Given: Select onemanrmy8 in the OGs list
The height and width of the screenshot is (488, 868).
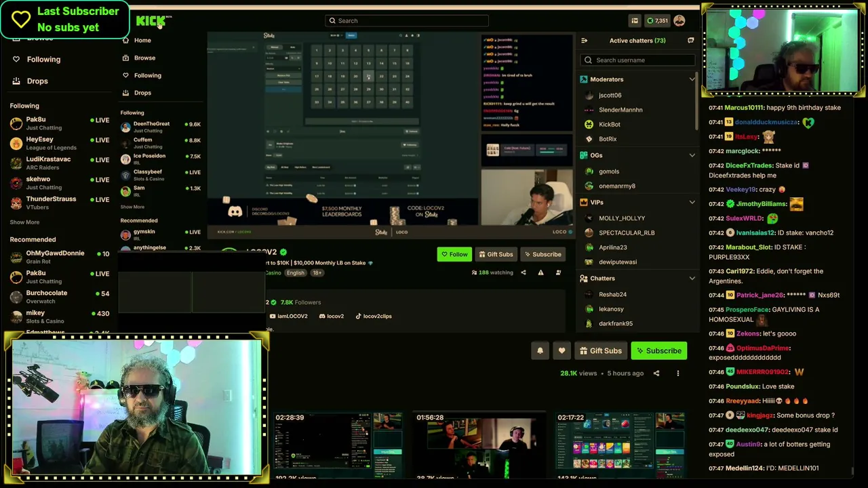Looking at the screenshot, I should point(617,186).
